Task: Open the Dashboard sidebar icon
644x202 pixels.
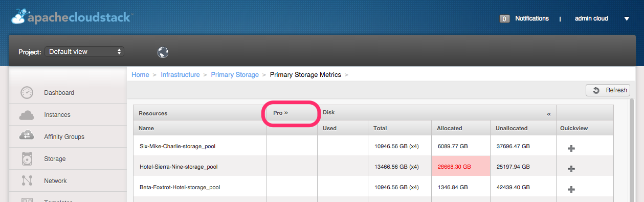Action: coord(27,93)
